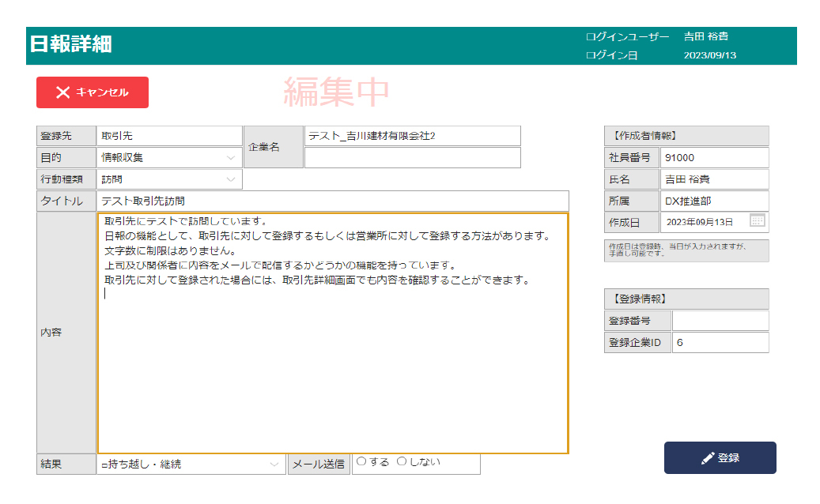Click the empty second 企業名 field

(x=412, y=158)
